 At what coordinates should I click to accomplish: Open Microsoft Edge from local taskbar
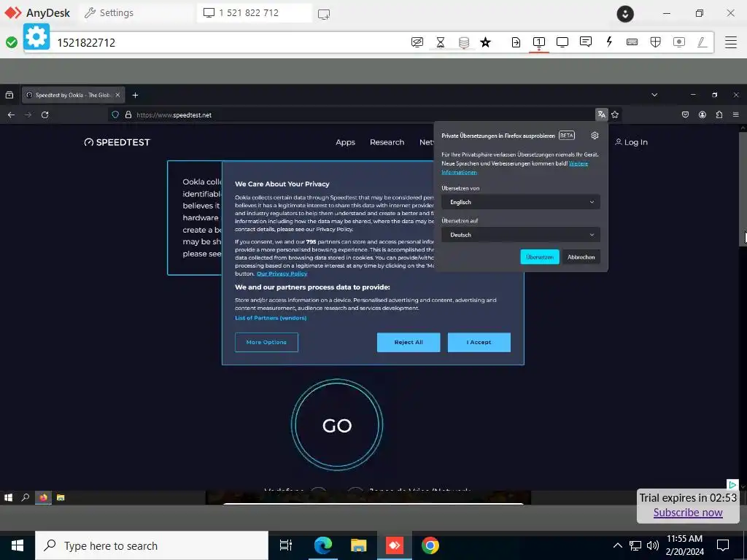point(322,545)
